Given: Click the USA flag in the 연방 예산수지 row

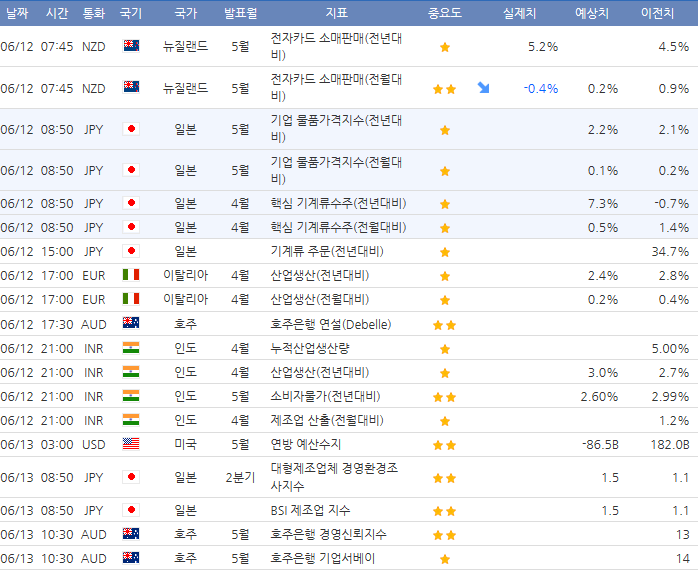Looking at the screenshot, I should (x=131, y=444).
